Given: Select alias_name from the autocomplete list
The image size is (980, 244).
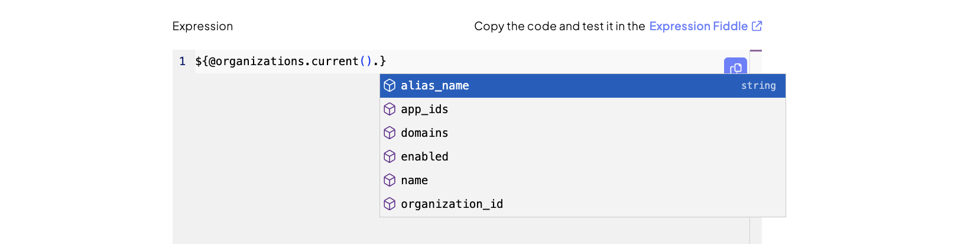Looking at the screenshot, I should (x=435, y=86).
